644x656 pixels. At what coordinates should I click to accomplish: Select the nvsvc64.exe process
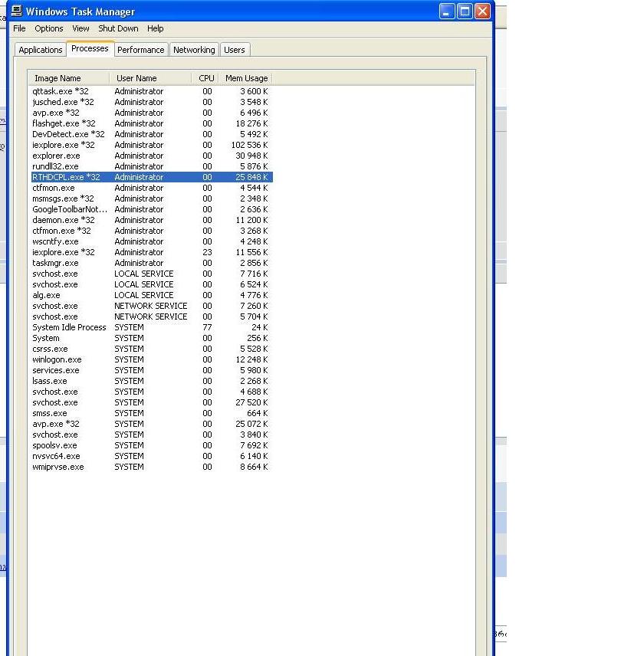point(152,457)
